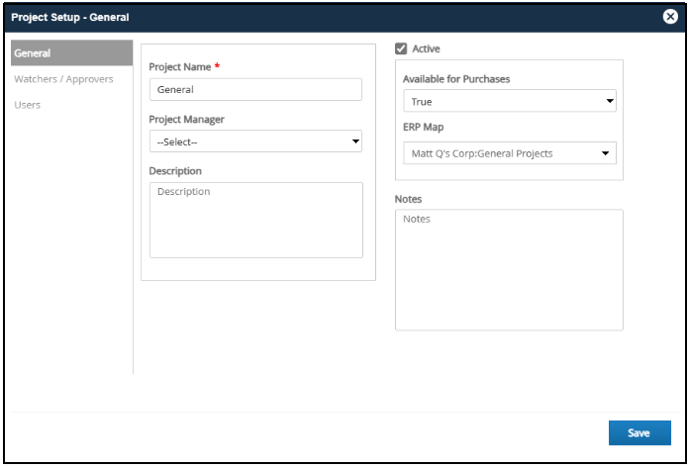Focus the Project Name input field
The image size is (688, 468).
(255, 89)
